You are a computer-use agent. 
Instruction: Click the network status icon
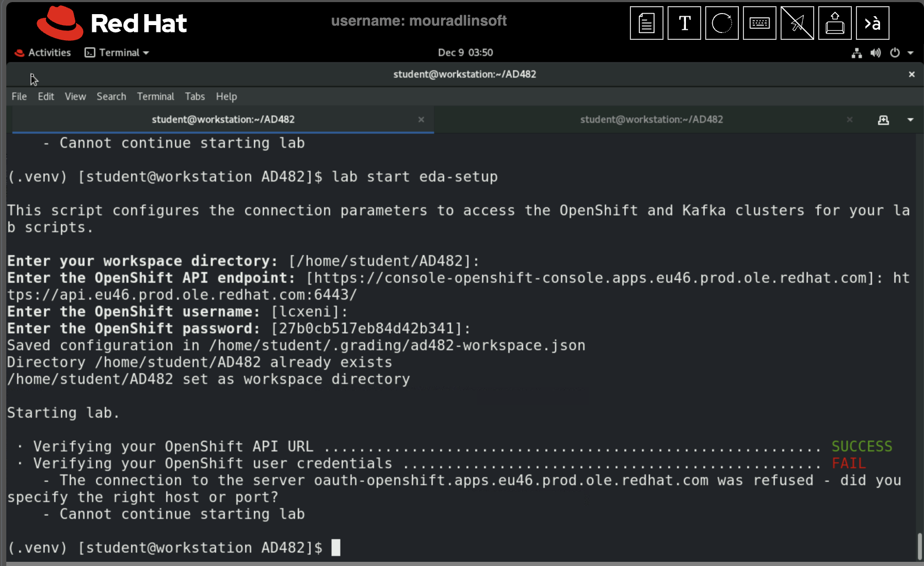click(857, 53)
